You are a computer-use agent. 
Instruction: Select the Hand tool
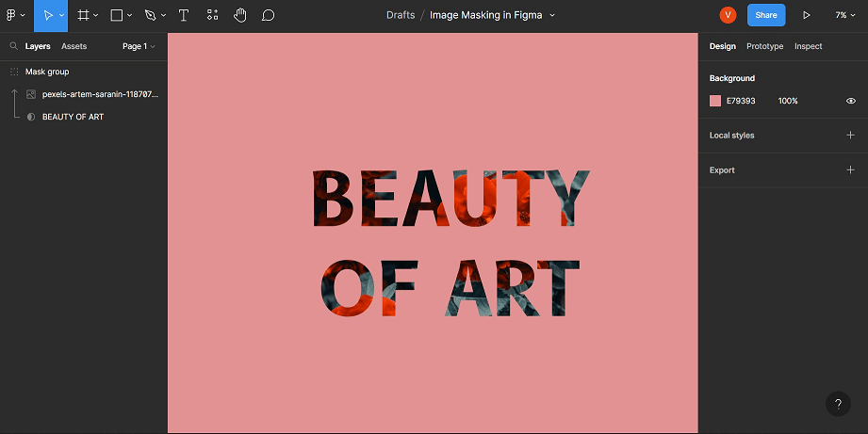(x=239, y=15)
